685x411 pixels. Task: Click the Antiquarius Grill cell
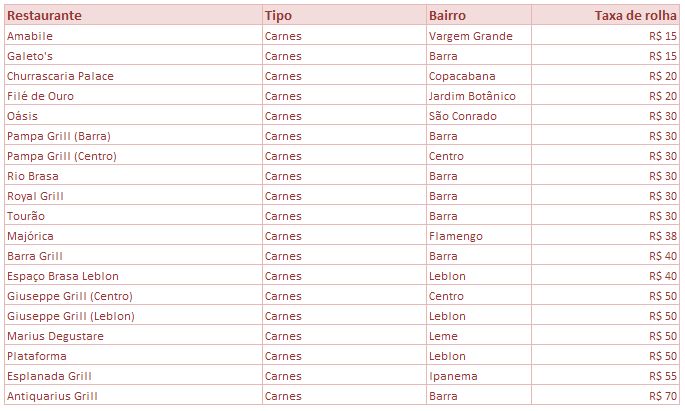133,396
